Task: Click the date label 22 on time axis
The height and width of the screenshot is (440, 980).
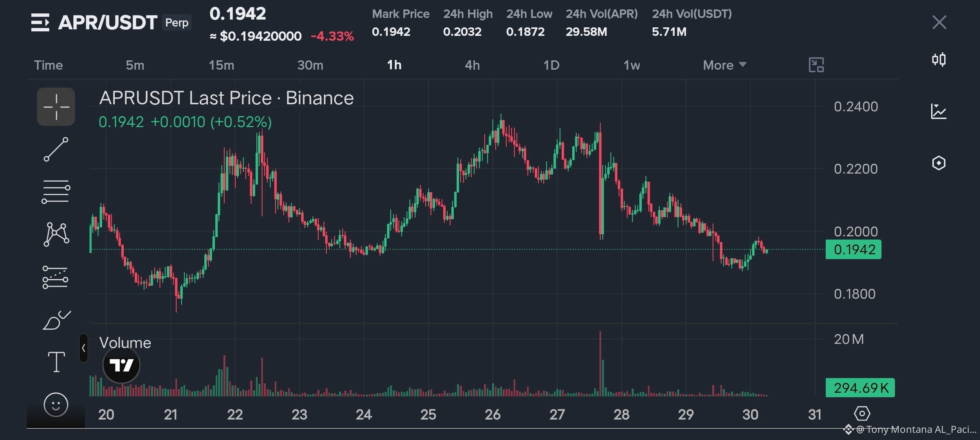Action: [235, 415]
